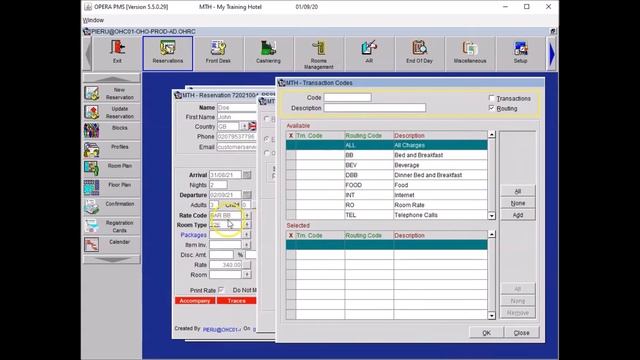Open Confirmation in the sidebar

coord(111,207)
